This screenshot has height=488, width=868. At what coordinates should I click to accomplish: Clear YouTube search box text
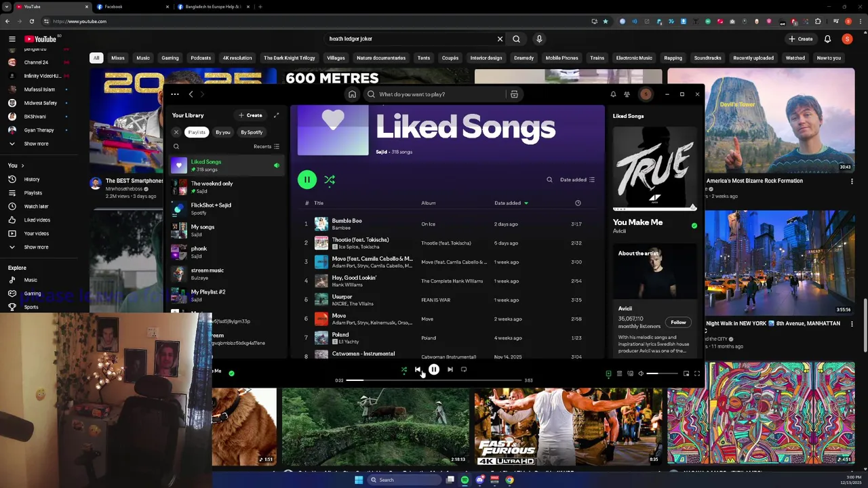click(x=500, y=39)
